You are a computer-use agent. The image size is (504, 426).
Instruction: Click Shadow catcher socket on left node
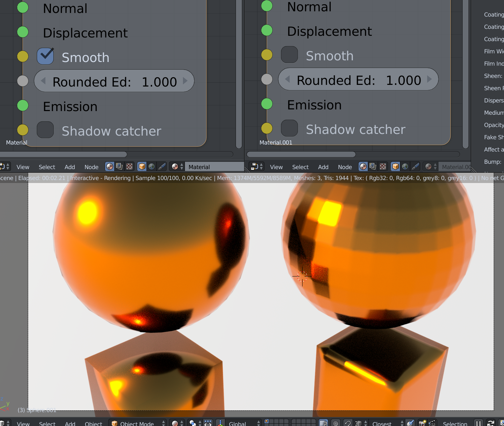coord(23,130)
